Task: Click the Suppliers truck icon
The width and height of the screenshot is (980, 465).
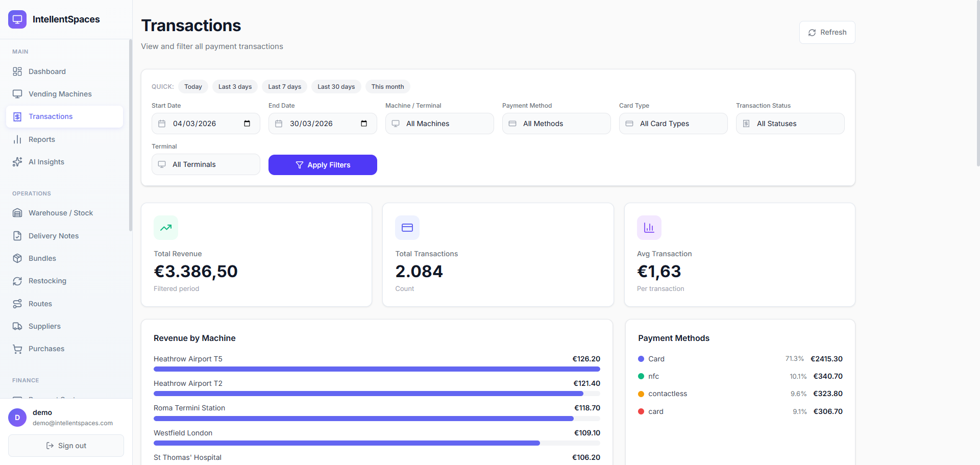Action: click(x=17, y=326)
